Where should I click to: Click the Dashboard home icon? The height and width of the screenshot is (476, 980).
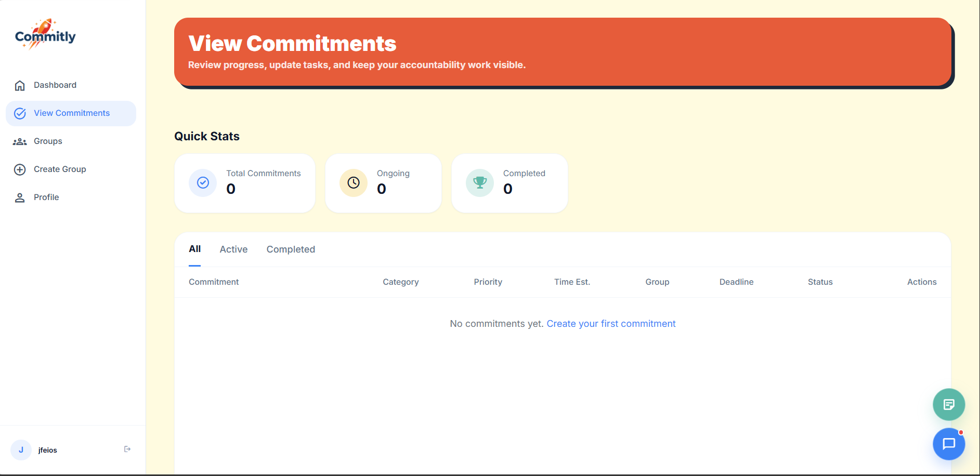(x=20, y=85)
